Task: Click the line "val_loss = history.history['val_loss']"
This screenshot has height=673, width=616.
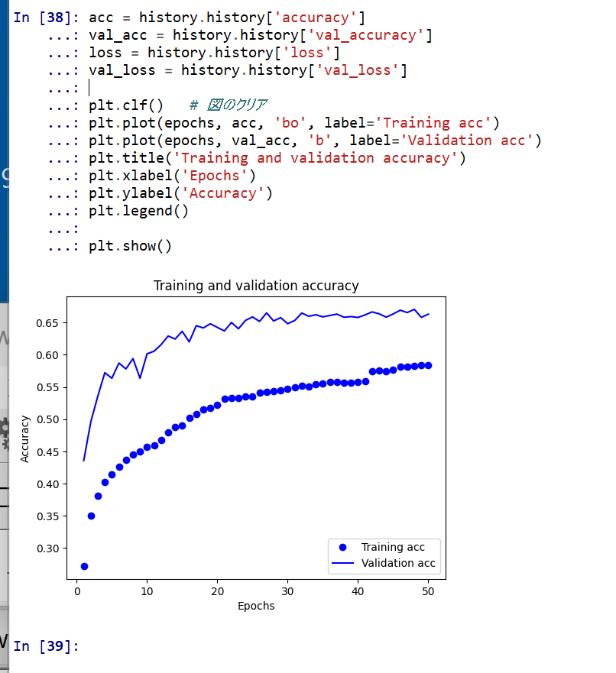Action: coord(248,71)
